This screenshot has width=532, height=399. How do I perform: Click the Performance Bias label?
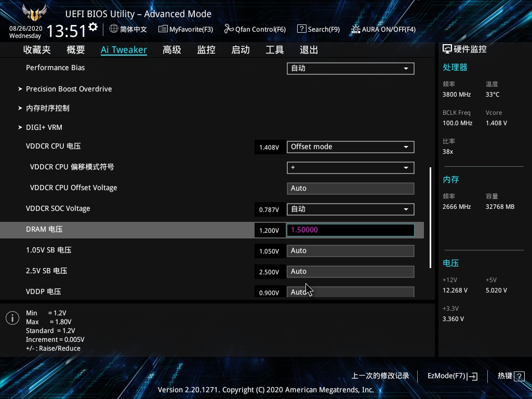click(55, 68)
